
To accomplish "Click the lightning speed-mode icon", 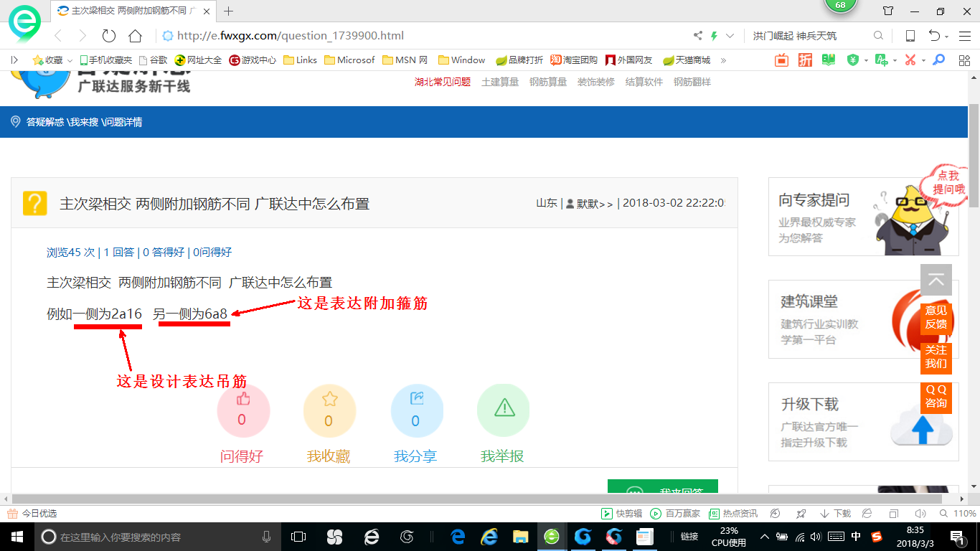I will [x=715, y=36].
